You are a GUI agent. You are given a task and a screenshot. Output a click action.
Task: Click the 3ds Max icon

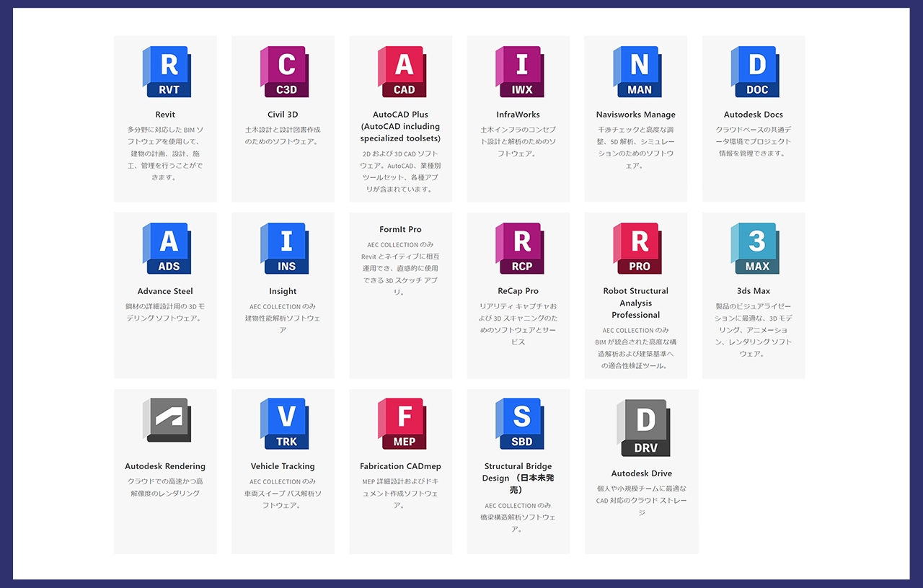tap(754, 249)
